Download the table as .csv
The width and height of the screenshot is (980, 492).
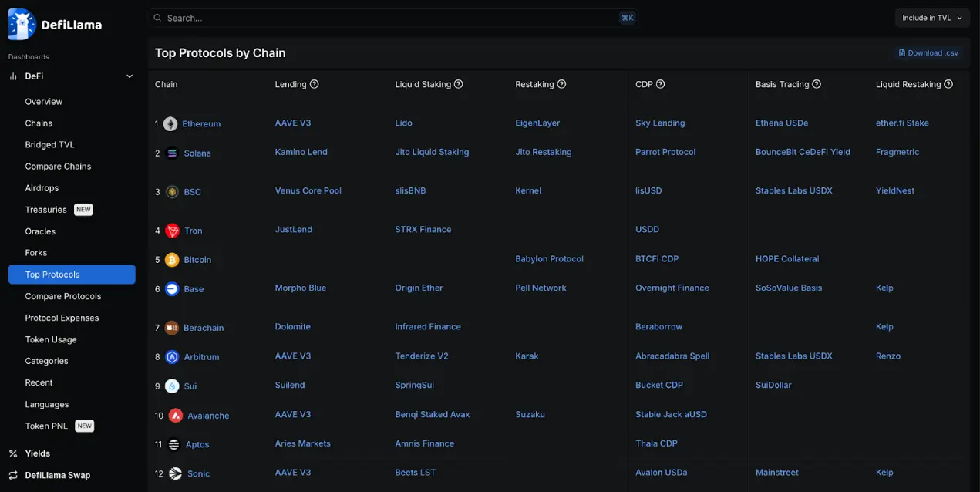[x=928, y=53]
